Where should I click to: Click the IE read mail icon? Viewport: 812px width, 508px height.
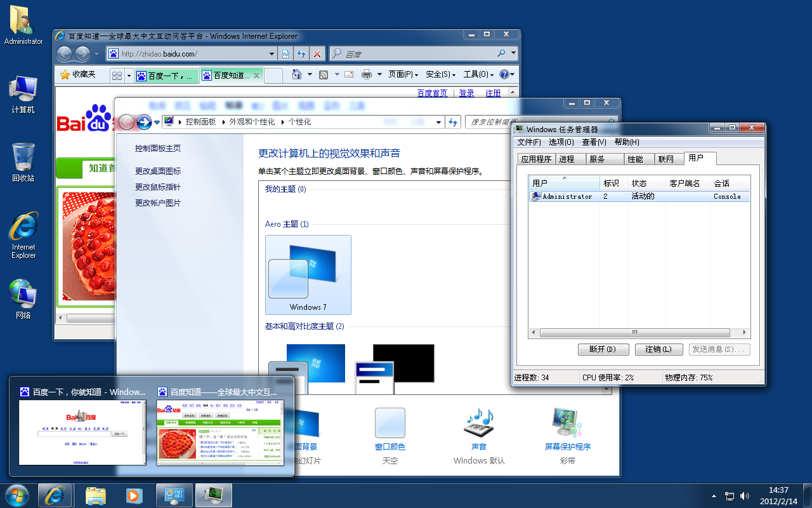[349, 74]
